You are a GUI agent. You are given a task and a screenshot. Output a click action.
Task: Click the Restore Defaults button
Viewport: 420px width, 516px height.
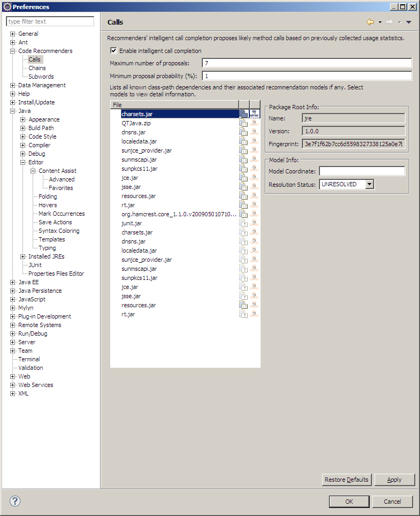pos(347,480)
